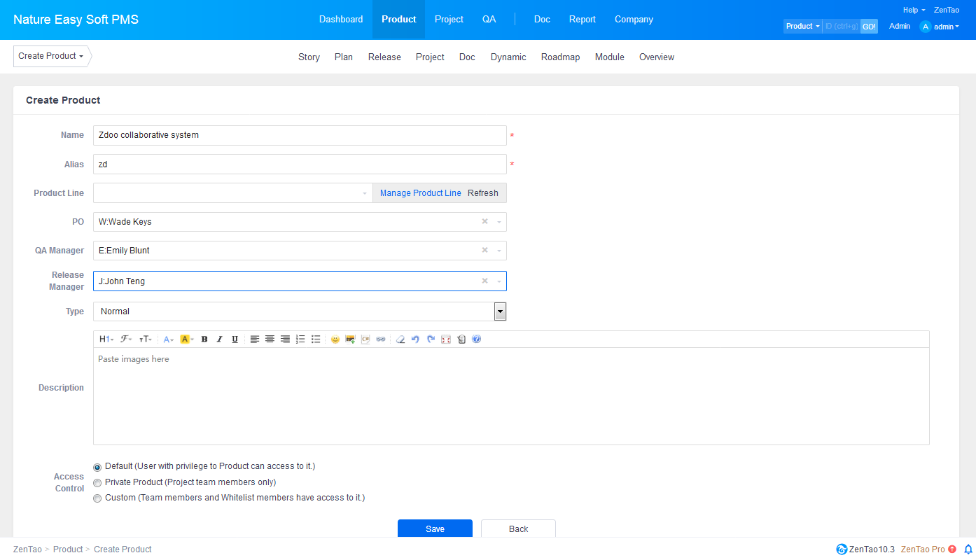
Task: Insert an emoticon in the description
Action: (335, 339)
